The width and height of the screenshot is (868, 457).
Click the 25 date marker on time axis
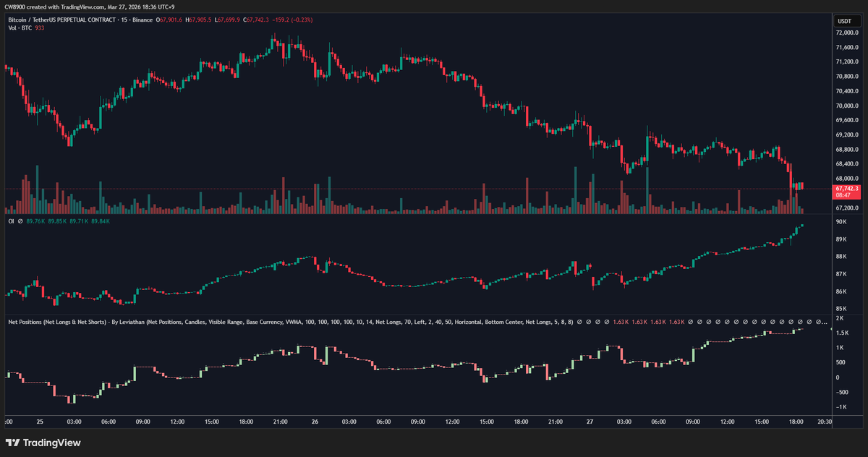pyautogui.click(x=40, y=421)
